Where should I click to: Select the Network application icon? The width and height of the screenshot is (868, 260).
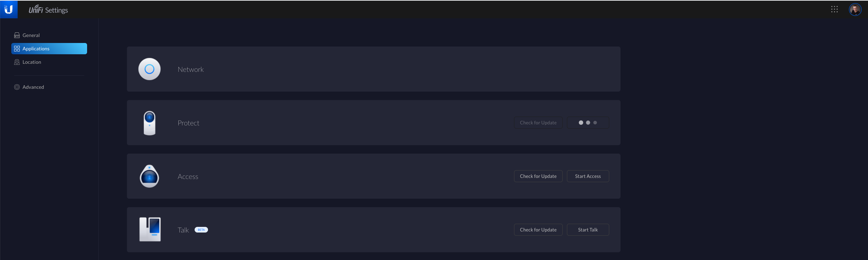[149, 69]
